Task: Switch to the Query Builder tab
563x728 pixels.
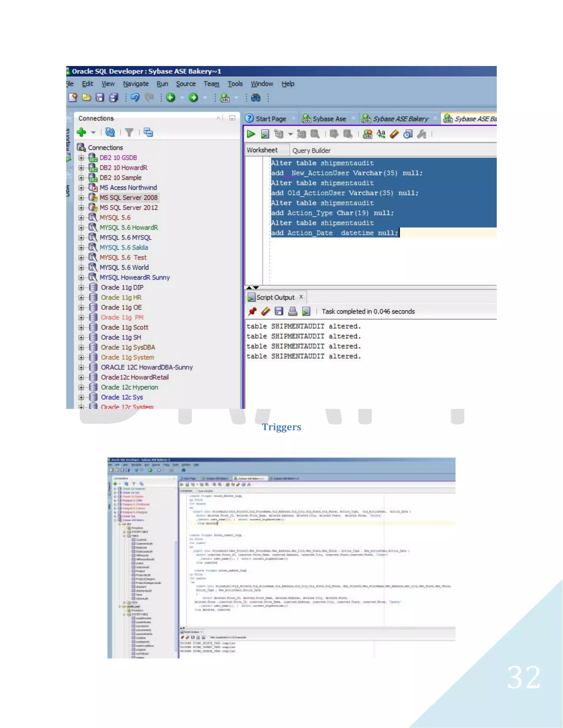Action: (x=311, y=151)
